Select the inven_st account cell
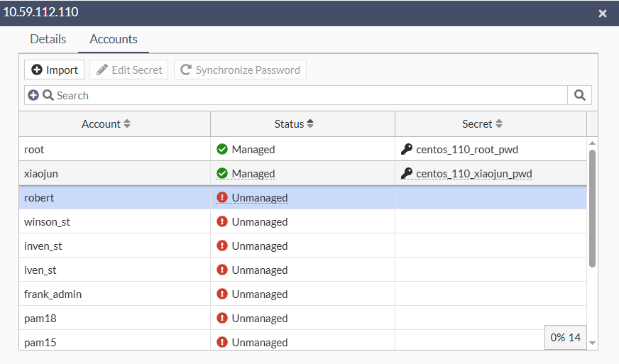619x364 pixels. pyautogui.click(x=114, y=246)
